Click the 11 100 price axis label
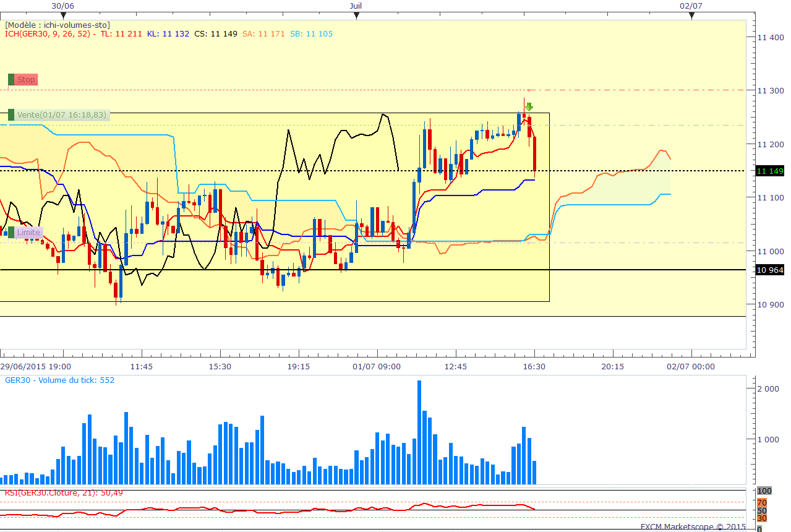The image size is (791, 532). tap(771, 197)
